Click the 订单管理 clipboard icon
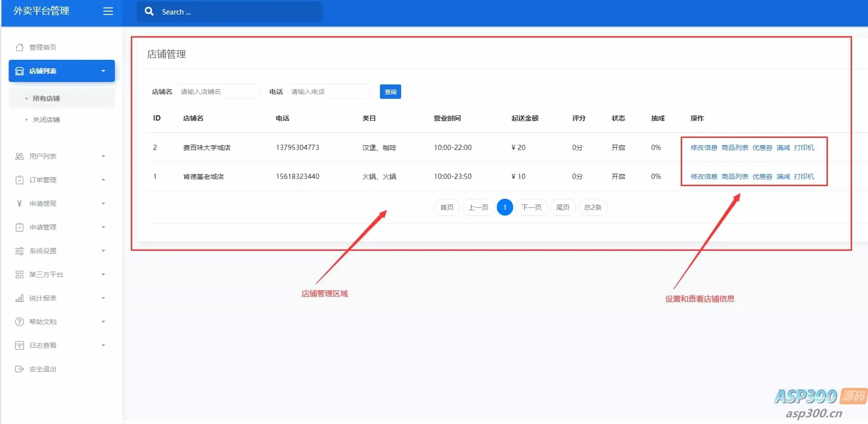This screenshot has height=424, width=868. point(19,180)
